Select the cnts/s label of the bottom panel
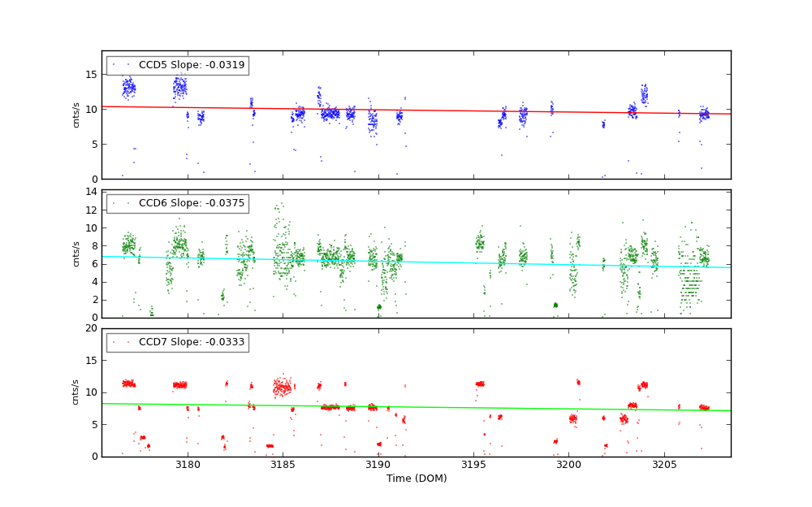 (76, 392)
